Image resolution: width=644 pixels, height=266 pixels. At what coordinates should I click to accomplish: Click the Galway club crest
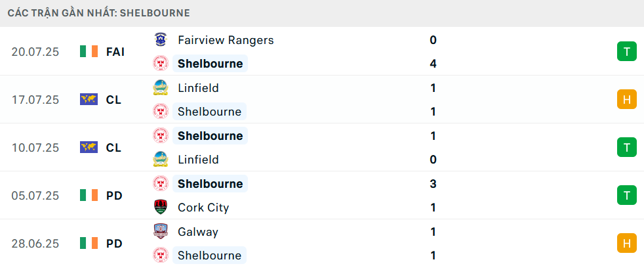click(161, 231)
